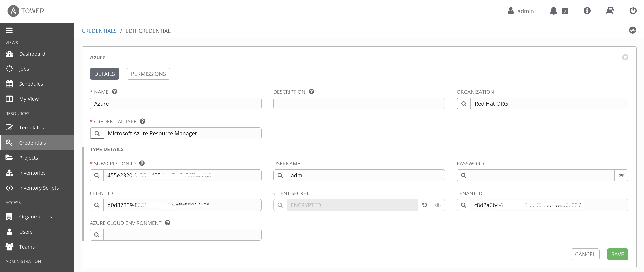
Task: Toggle the hamburger sidebar menu
Action: click(x=9, y=30)
